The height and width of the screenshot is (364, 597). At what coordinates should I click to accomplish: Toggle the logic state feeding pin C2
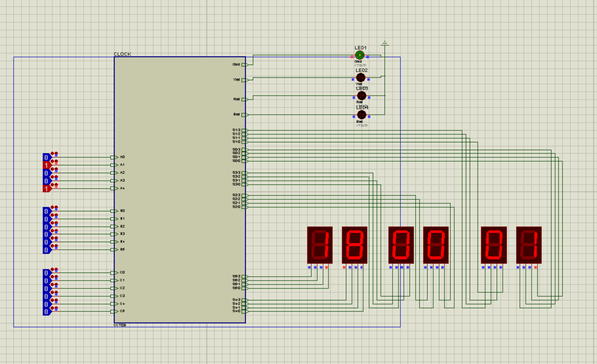click(x=47, y=288)
